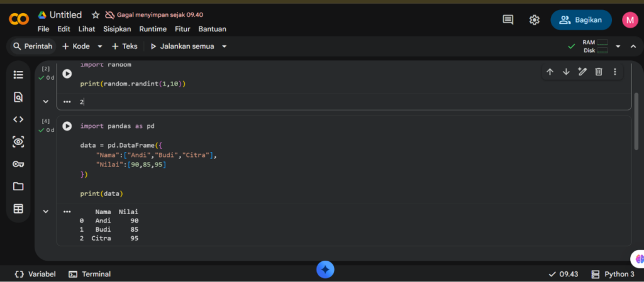Click Jalankan semua button
Viewport: 644px width, 282px height.
pos(182,46)
